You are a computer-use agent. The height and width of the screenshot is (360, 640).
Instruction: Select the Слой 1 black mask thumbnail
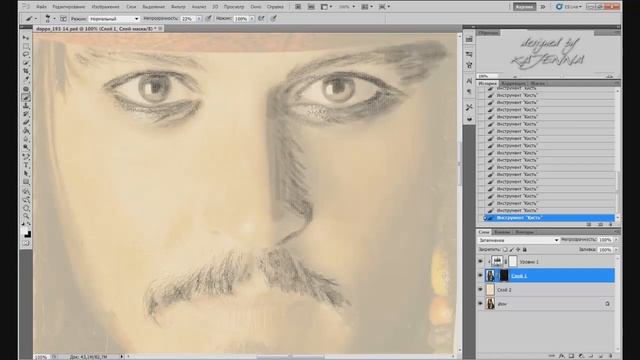(504, 276)
